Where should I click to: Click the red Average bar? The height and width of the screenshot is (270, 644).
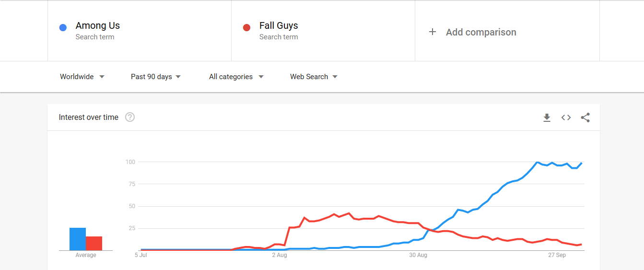coord(94,243)
